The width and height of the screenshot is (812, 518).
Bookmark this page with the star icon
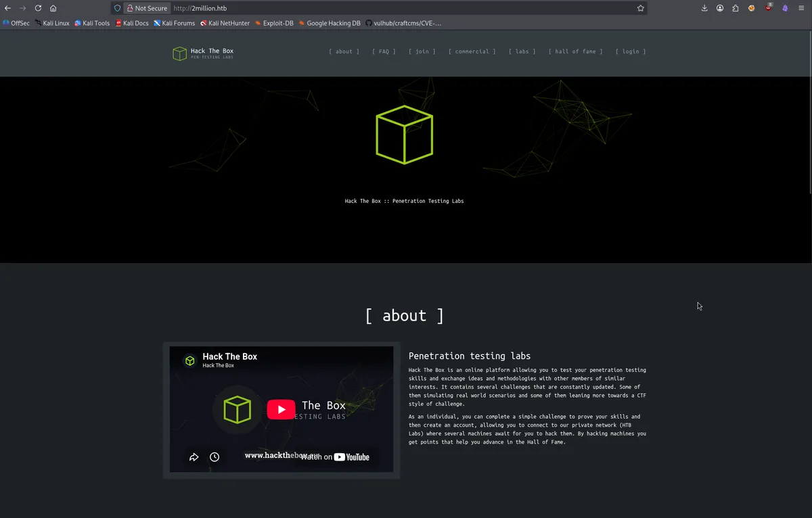click(640, 8)
